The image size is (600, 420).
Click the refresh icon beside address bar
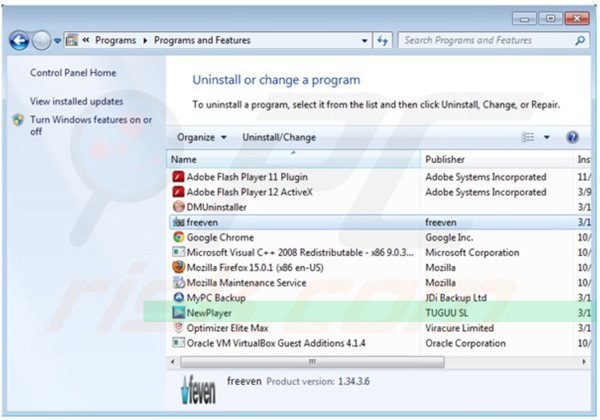pyautogui.click(x=383, y=41)
